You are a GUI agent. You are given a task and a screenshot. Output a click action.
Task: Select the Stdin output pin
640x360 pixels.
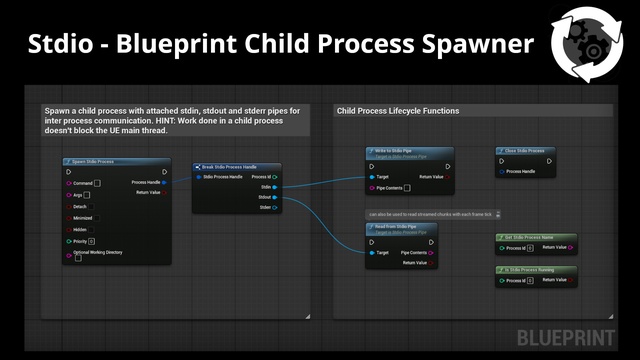coord(275,187)
